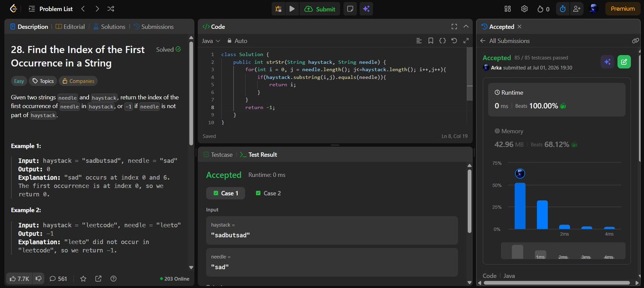Screen dimensions: 644x288
Task: Click the second-tallest runtime distribution bar
Action: [542, 215]
